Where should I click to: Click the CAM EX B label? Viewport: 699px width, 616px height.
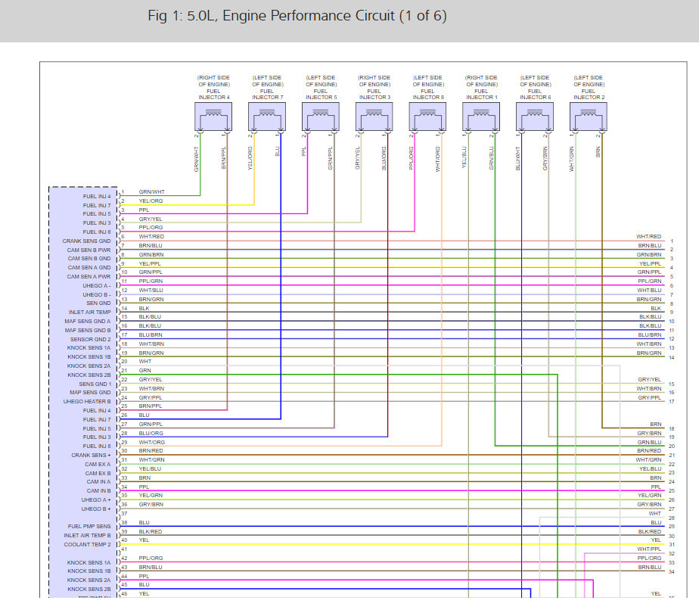click(98, 473)
